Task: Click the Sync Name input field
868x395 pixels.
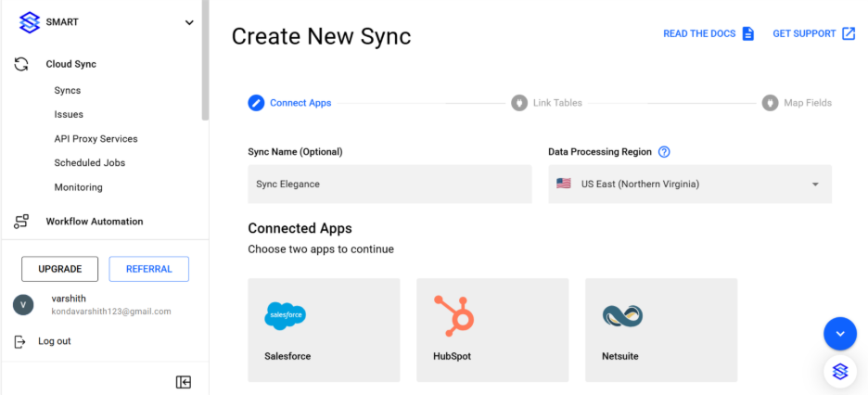Action: [x=389, y=185]
